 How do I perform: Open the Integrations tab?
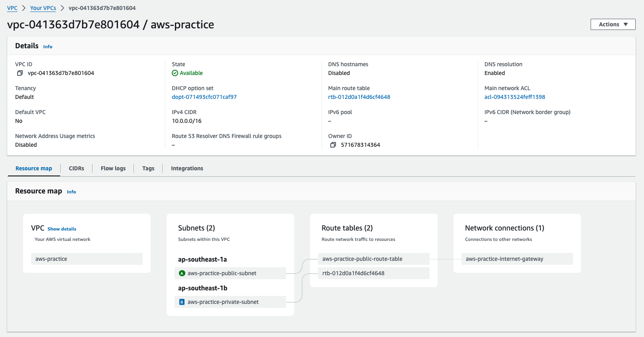tap(187, 168)
